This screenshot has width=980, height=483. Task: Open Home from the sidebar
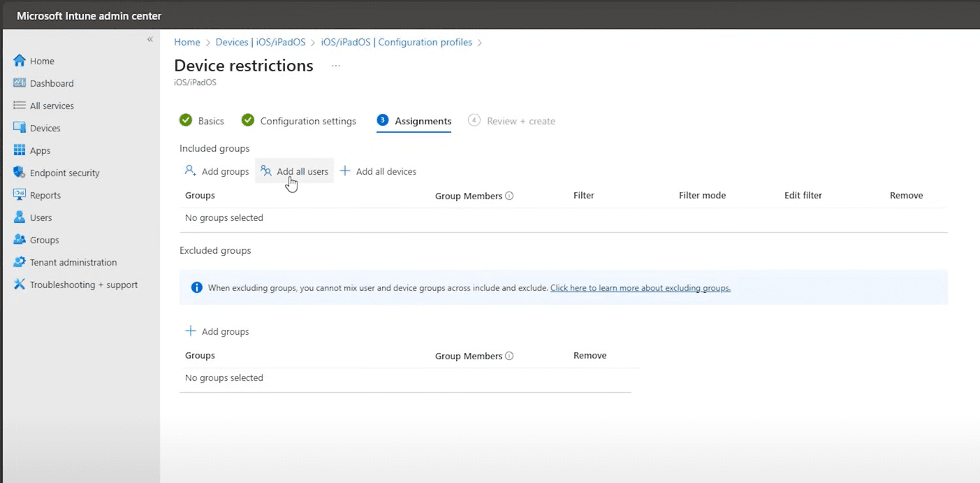(42, 61)
